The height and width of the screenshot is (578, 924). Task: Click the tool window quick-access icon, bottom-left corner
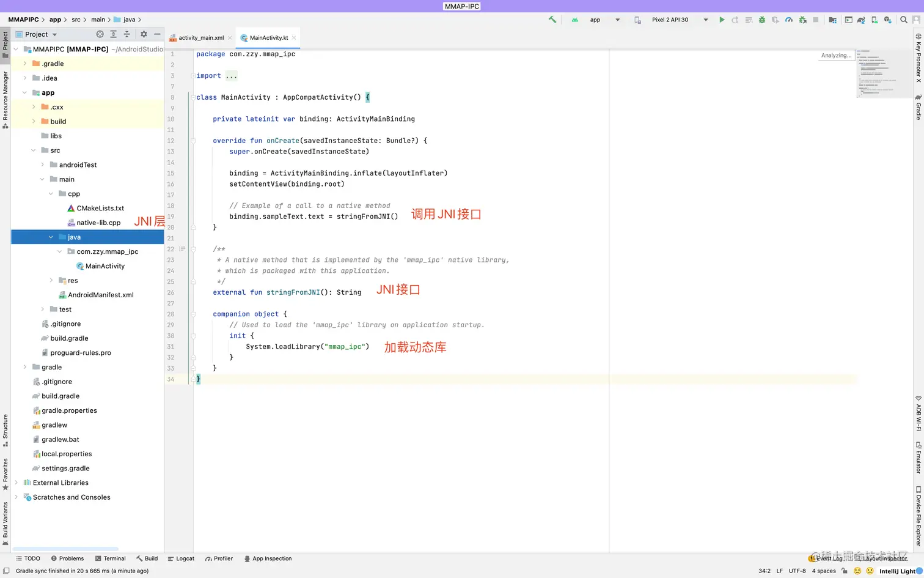5,571
